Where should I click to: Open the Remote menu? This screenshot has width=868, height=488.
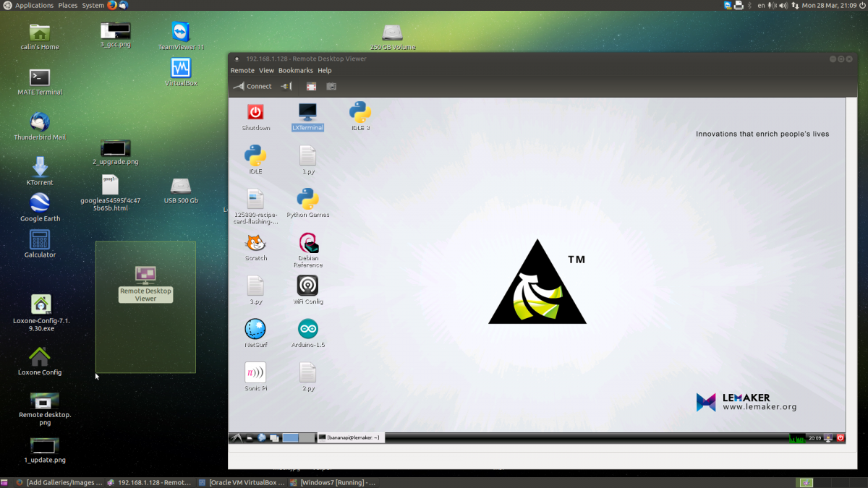(x=242, y=71)
